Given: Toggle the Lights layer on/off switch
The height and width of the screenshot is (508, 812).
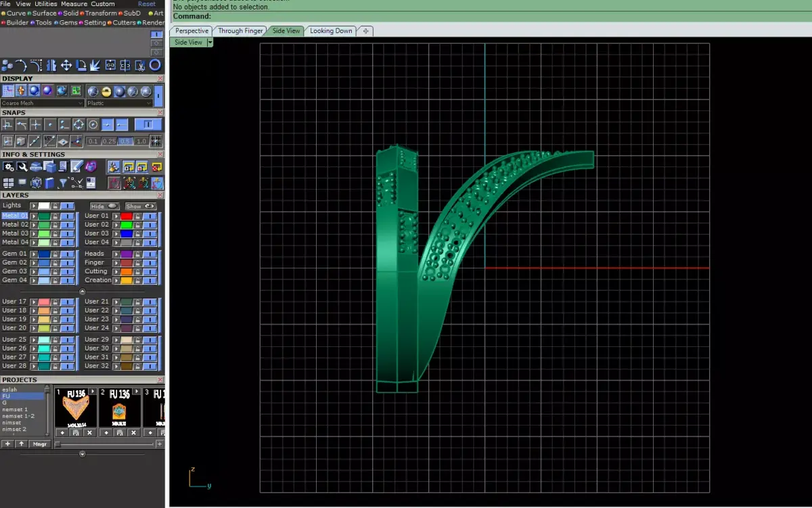Looking at the screenshot, I should click(67, 206).
